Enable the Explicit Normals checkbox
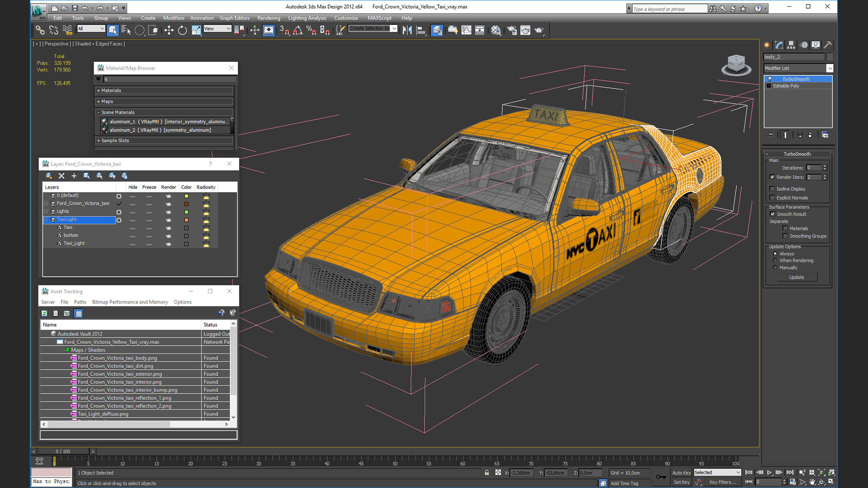Screen dimensions: 868x488 [772, 197]
